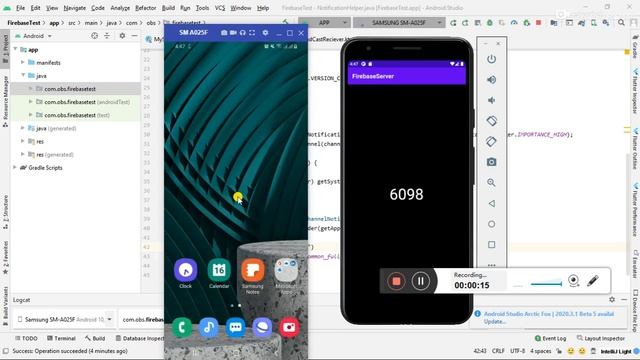Click the green Debug bug icon in toolbar
The height and width of the screenshot is (360, 640).
(489, 23)
